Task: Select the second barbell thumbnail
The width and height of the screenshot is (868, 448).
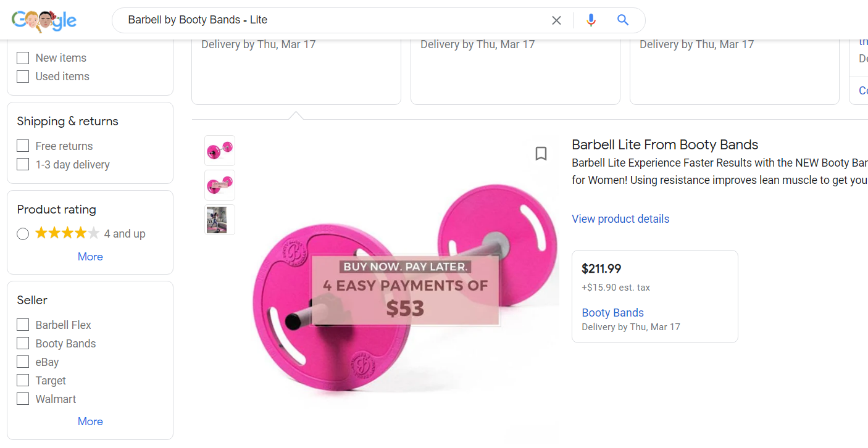Action: [x=220, y=185]
